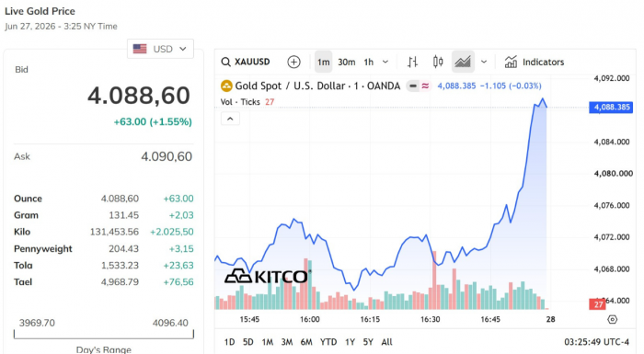Open the USD currency dropdown
This screenshot has width=644, height=354.
tap(160, 49)
